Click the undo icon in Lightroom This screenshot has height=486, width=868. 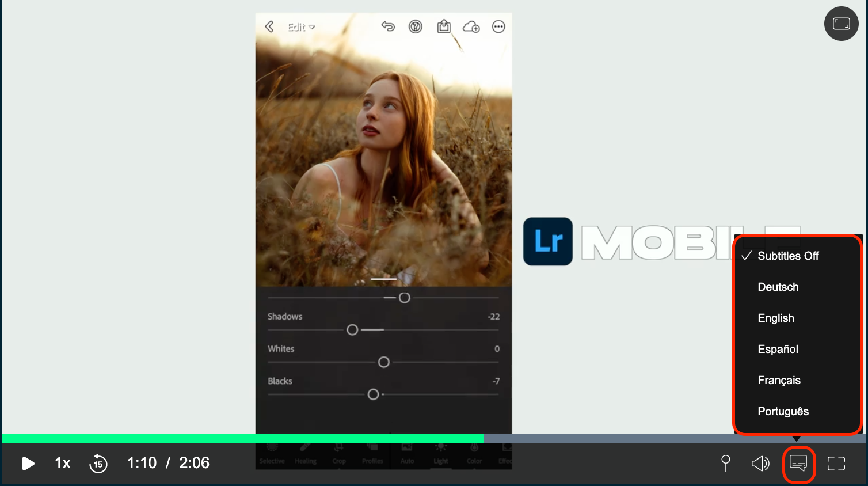[388, 26]
